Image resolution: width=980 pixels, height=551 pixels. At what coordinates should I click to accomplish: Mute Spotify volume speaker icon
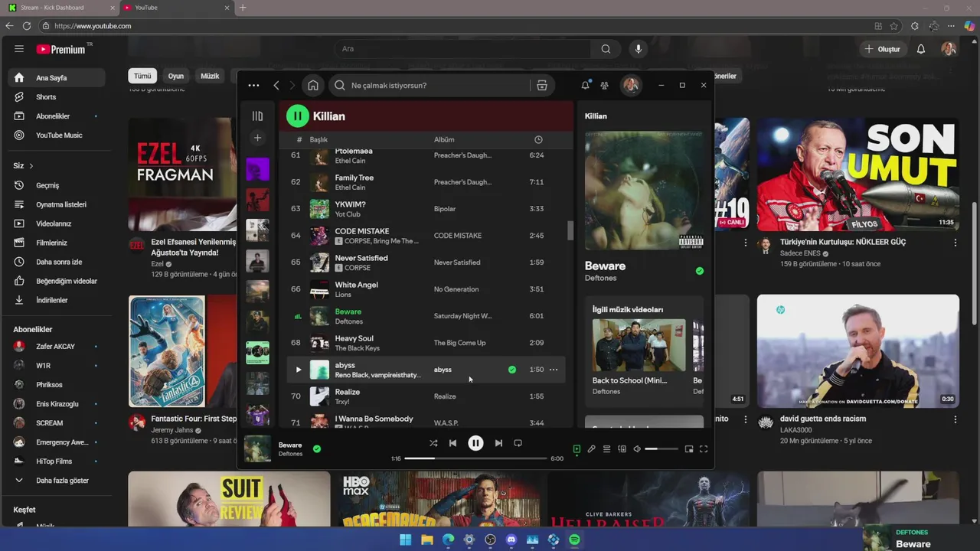click(x=636, y=449)
